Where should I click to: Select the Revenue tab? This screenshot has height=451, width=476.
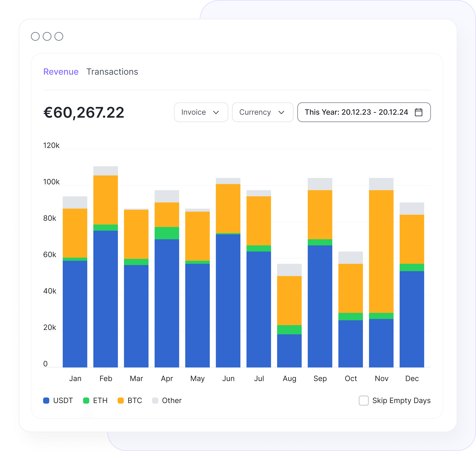(x=61, y=72)
